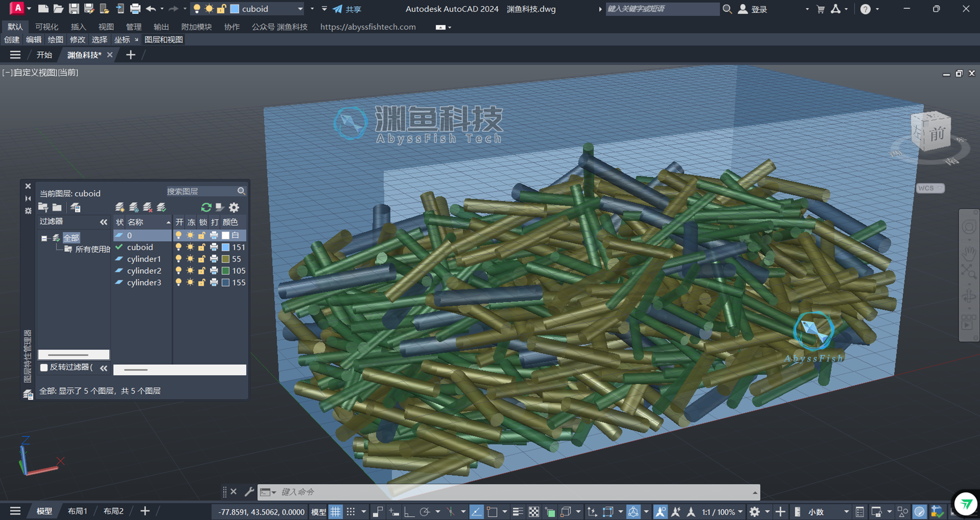
Task: Toggle the on/off bulb for cylinder1 layer
Action: tap(179, 259)
